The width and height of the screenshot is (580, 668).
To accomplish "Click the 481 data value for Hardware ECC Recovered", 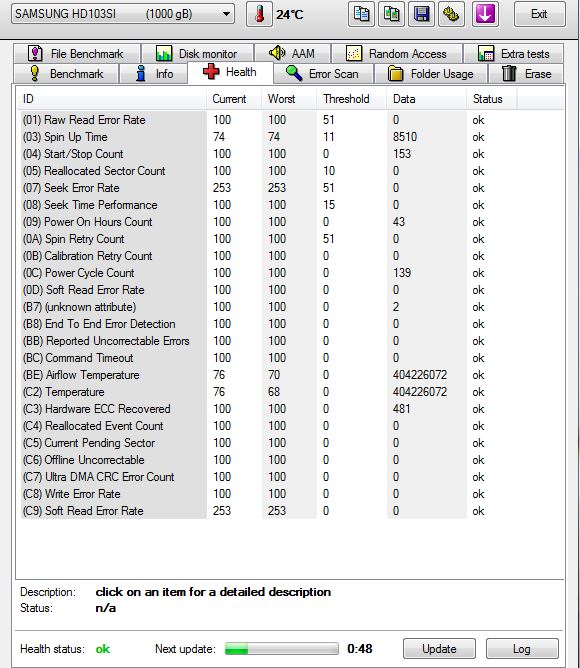I will [401, 409].
